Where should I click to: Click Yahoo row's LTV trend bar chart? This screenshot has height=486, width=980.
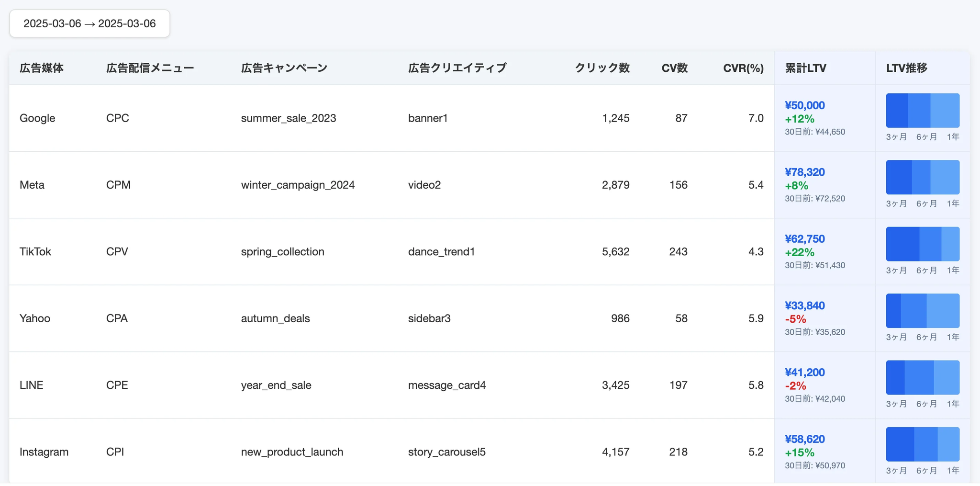point(923,311)
